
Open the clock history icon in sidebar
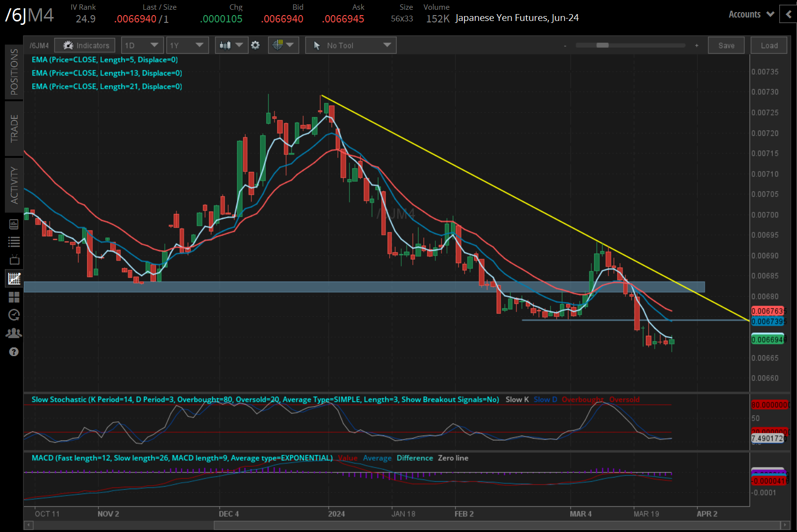[14, 315]
